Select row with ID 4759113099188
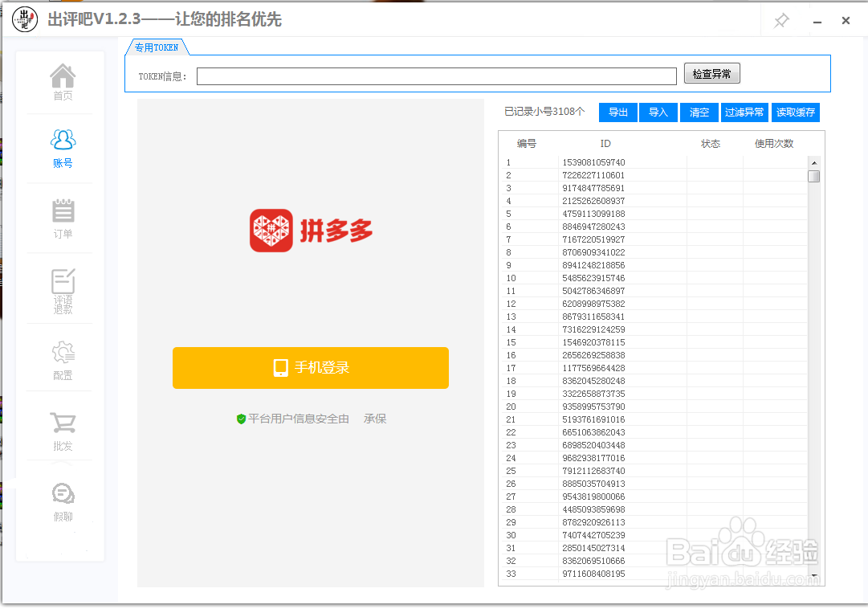 tap(654, 214)
